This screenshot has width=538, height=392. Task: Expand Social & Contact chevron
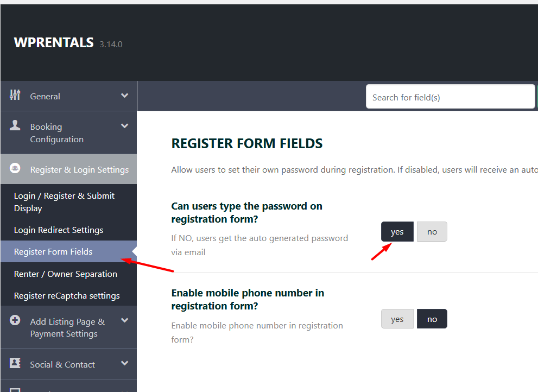pyautogui.click(x=124, y=363)
